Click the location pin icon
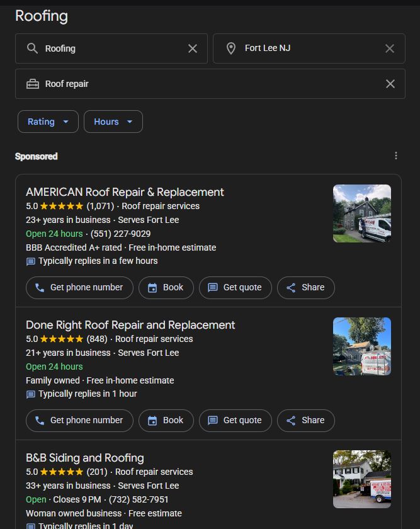Image resolution: width=420 pixels, height=529 pixels. 231,48
